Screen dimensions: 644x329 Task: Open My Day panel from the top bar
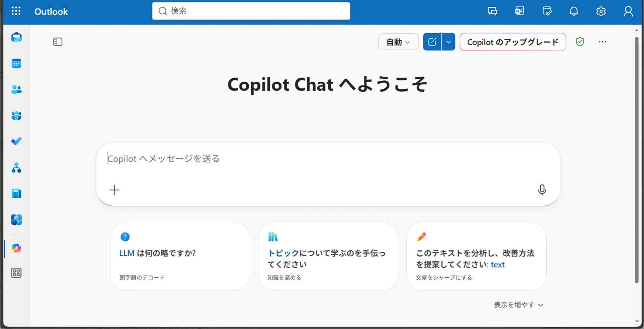[x=547, y=11]
